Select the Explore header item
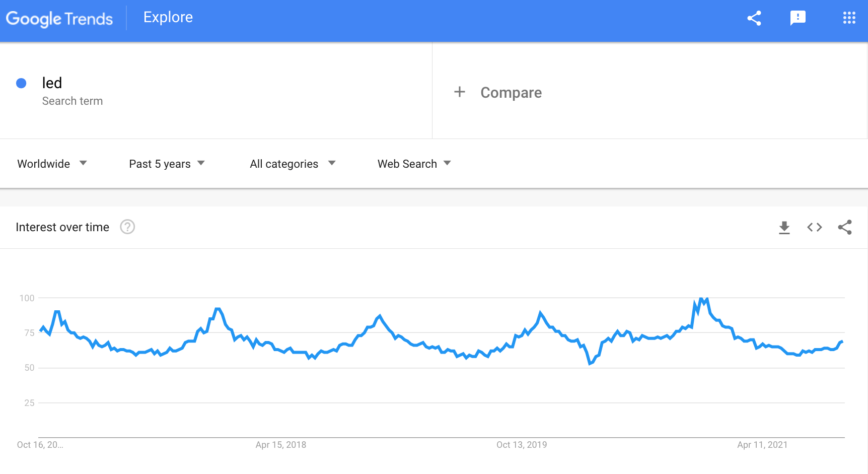868x474 pixels. pos(168,17)
